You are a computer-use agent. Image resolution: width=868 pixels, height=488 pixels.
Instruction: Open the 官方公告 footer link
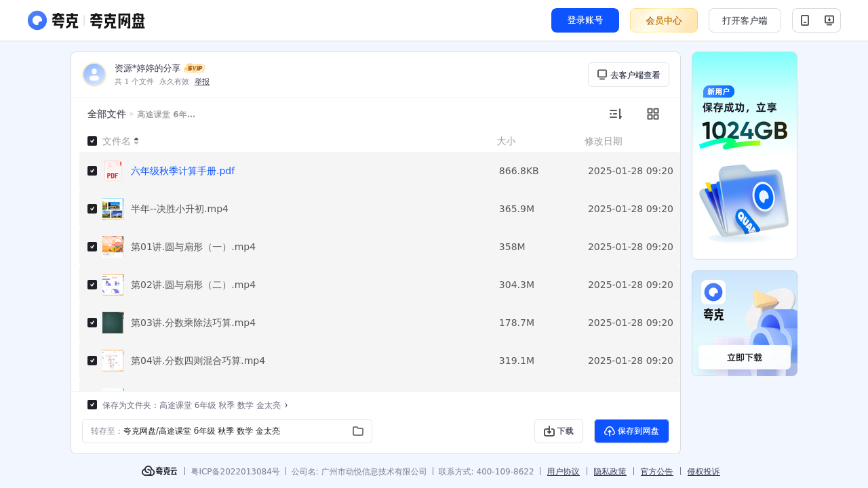coord(657,472)
